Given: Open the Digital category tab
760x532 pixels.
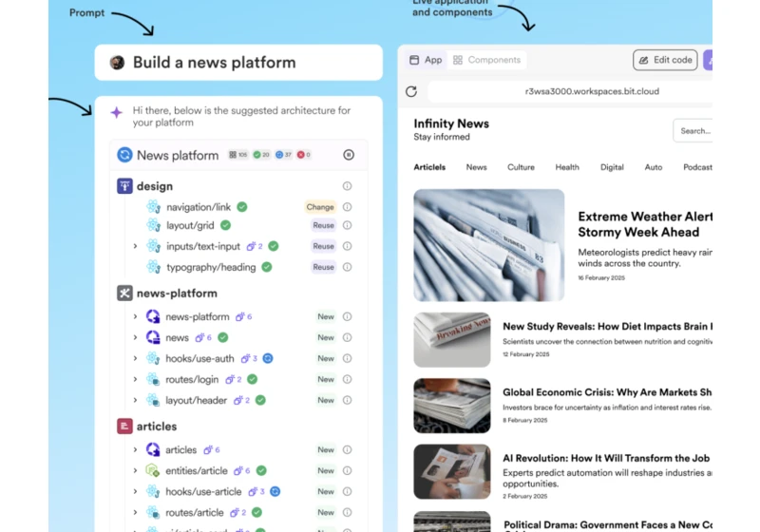Looking at the screenshot, I should 612,167.
